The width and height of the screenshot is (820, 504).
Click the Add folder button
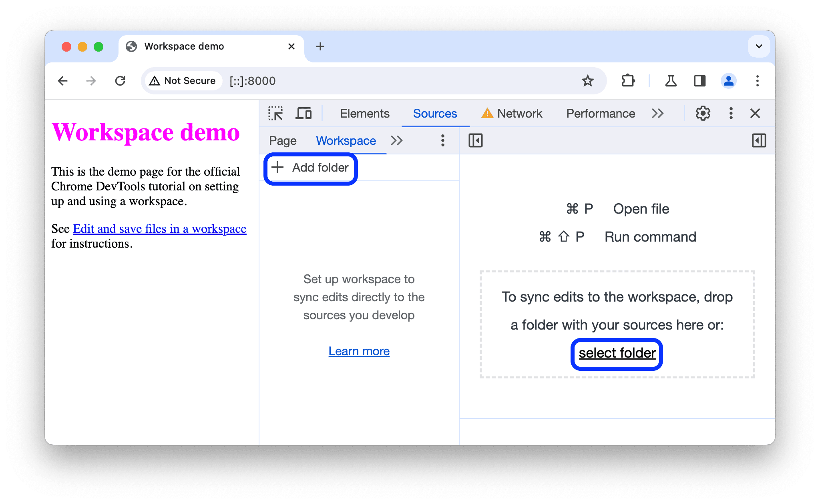pos(310,168)
